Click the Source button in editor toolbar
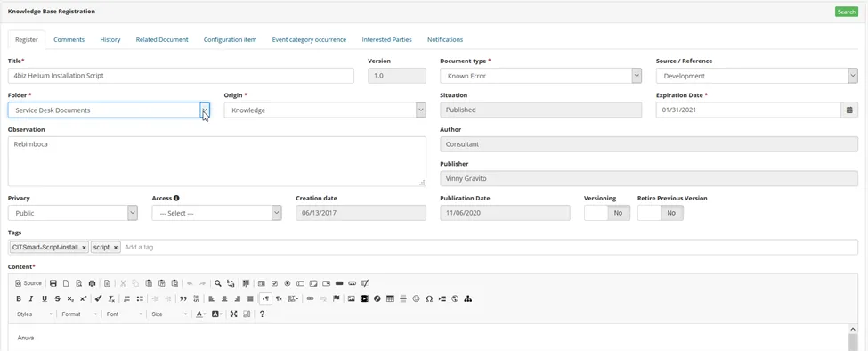868x351 pixels. click(28, 283)
